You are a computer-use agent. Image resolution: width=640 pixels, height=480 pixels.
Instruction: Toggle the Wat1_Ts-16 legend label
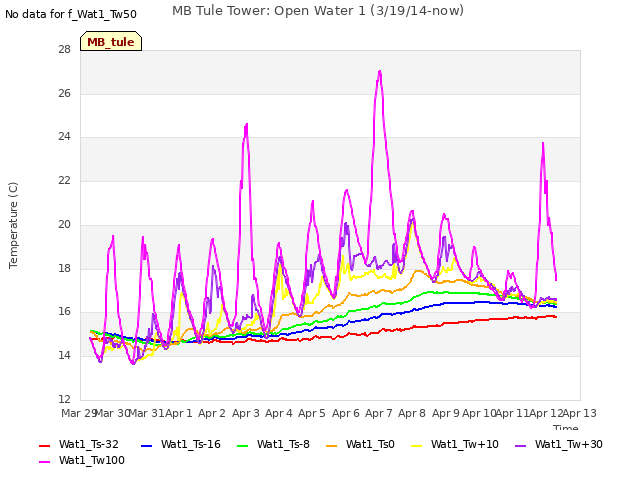click(x=191, y=444)
